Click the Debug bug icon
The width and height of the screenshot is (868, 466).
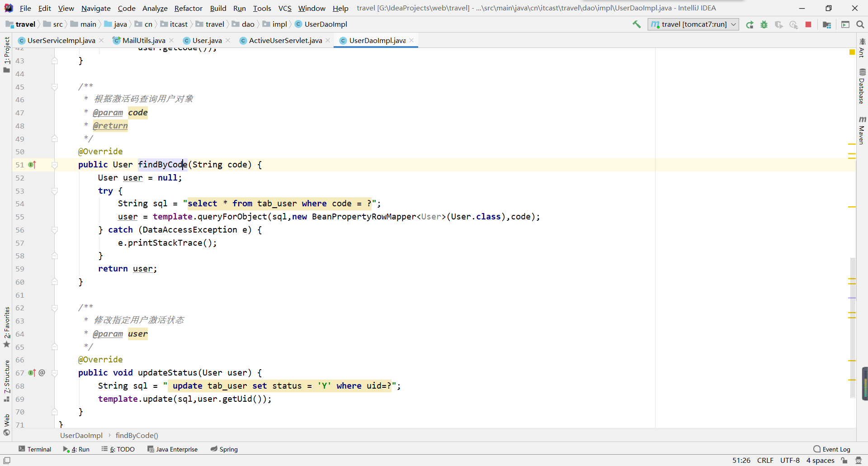point(764,24)
